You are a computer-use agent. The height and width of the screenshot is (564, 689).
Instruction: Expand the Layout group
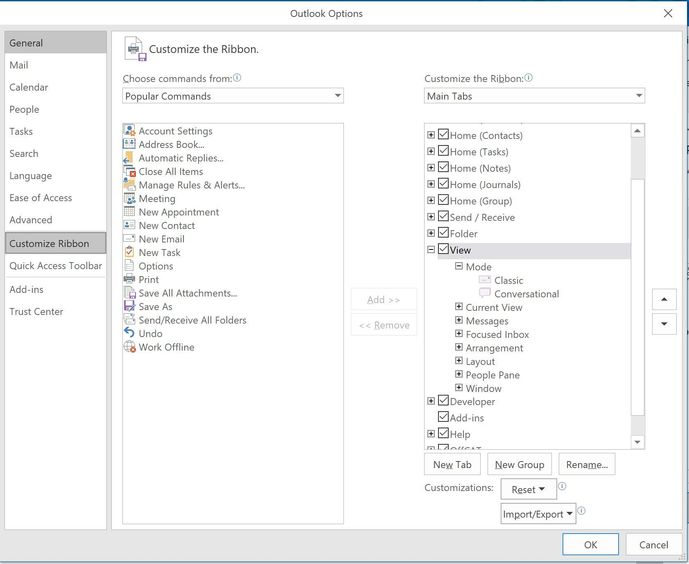click(x=459, y=361)
